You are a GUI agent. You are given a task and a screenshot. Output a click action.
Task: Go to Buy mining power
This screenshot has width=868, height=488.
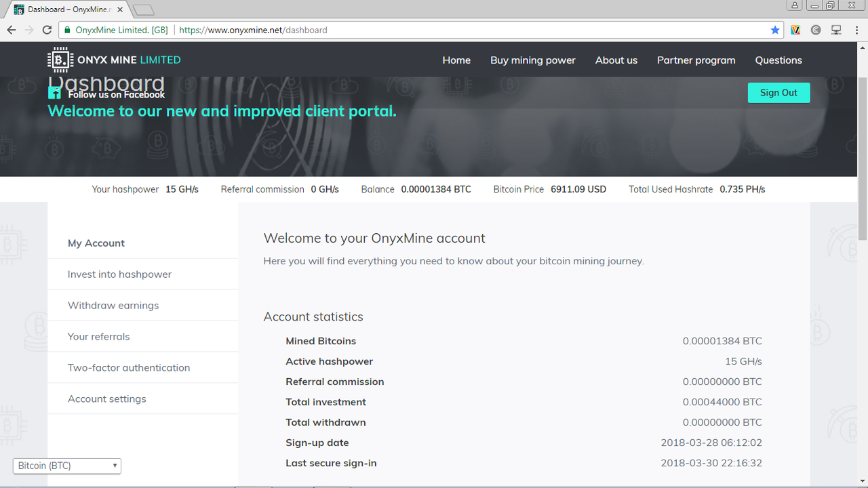click(x=533, y=60)
